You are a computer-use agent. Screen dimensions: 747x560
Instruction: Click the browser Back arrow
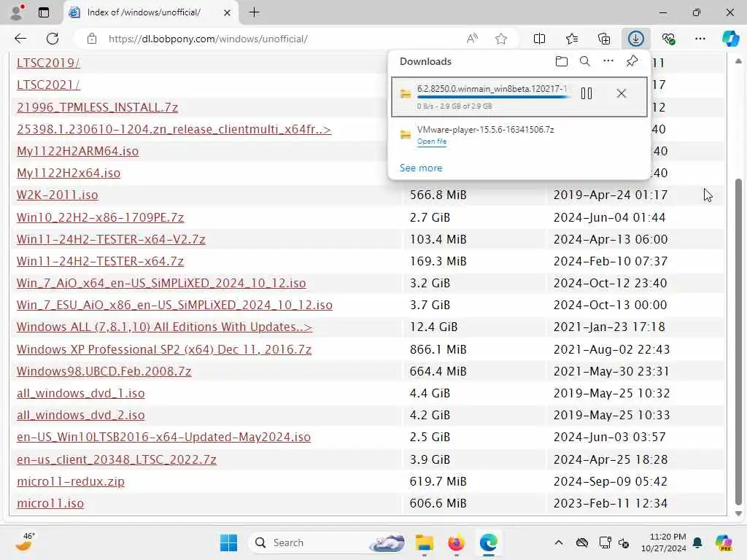click(20, 39)
